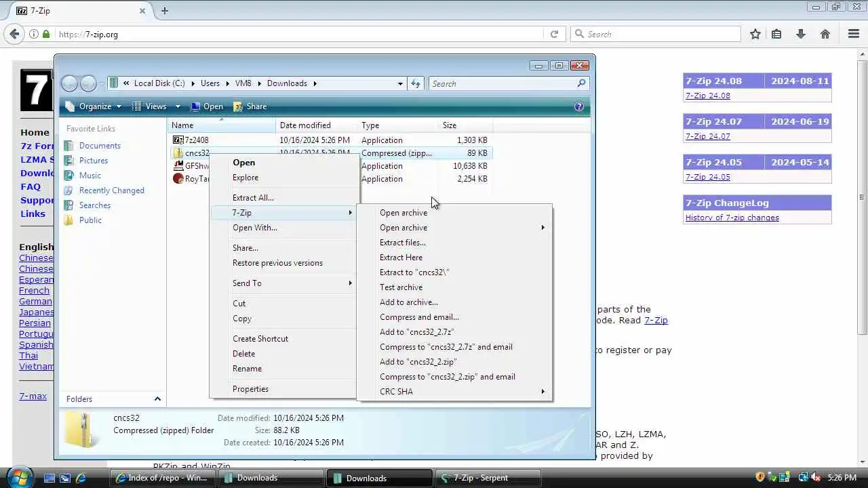Viewport: 868px width, 488px height.
Task: Open History of 7-zip changes link
Action: [732, 218]
